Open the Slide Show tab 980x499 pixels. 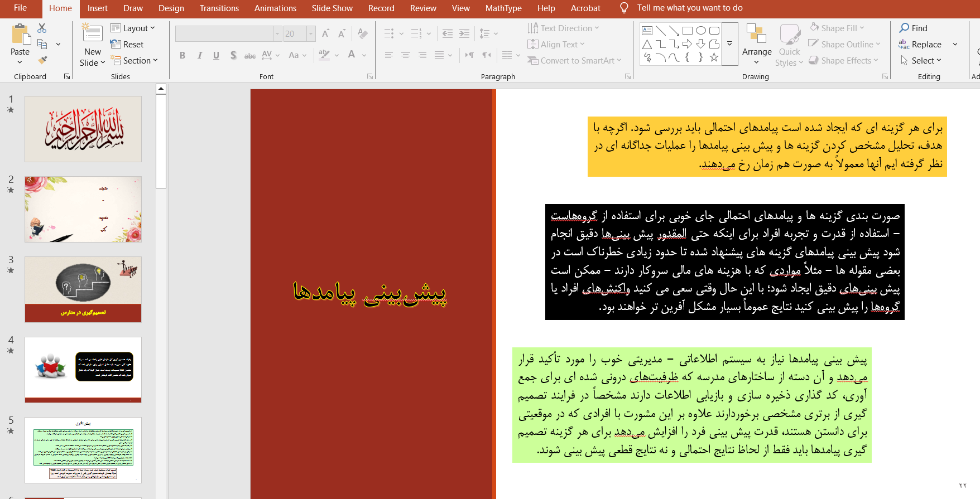pos(332,8)
